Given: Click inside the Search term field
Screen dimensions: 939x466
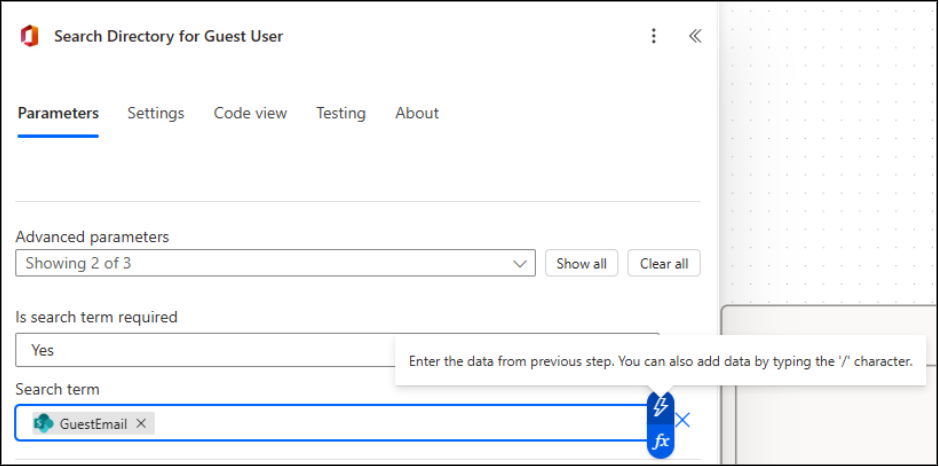Looking at the screenshot, I should coord(400,423).
